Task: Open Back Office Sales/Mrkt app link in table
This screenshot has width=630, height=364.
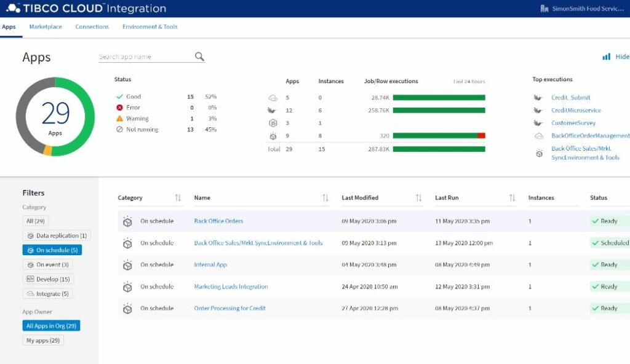Action: 258,243
